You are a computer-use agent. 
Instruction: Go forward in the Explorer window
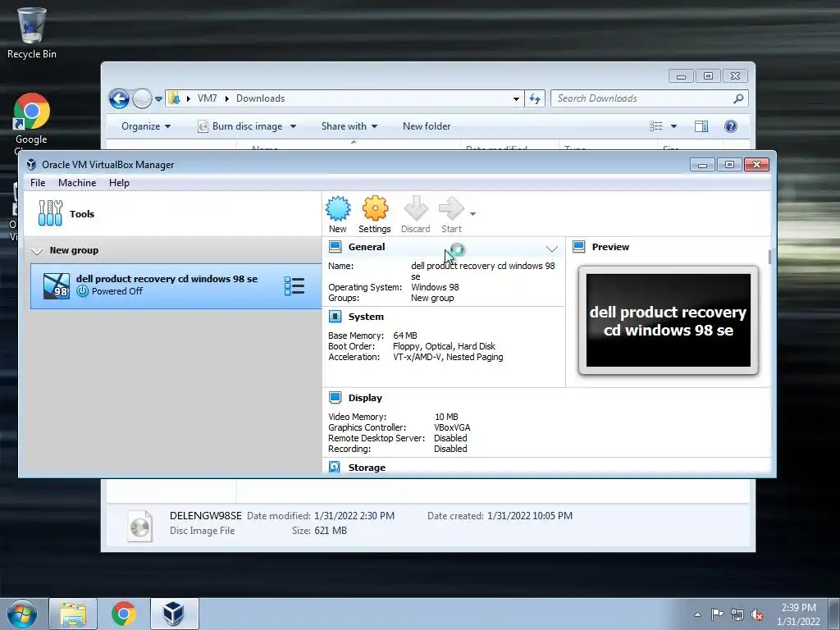[142, 98]
